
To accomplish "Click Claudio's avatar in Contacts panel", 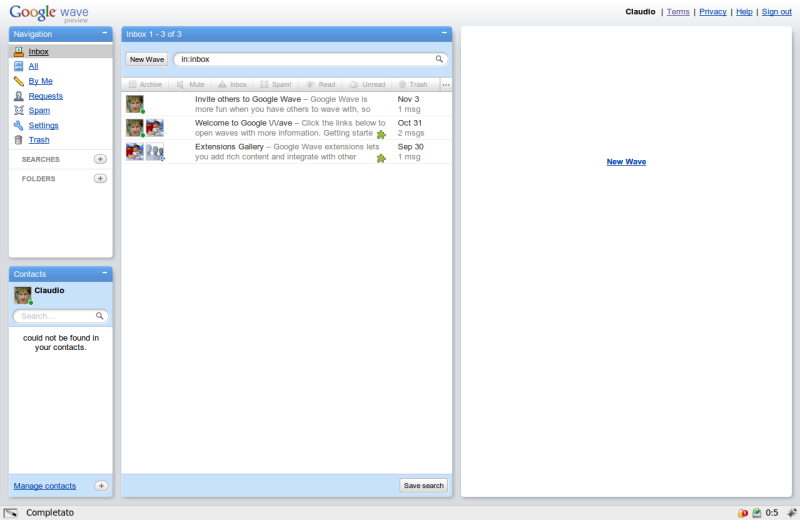I will click(x=22, y=295).
